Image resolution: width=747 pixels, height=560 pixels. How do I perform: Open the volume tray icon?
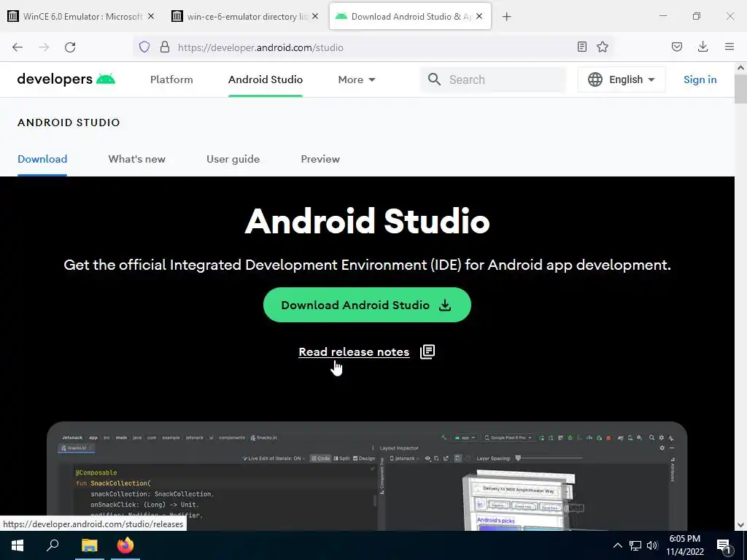point(652,545)
